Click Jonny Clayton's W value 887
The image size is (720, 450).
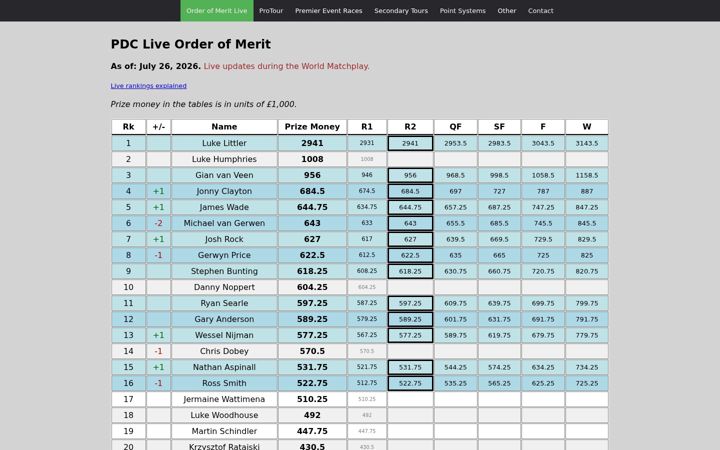(x=587, y=191)
